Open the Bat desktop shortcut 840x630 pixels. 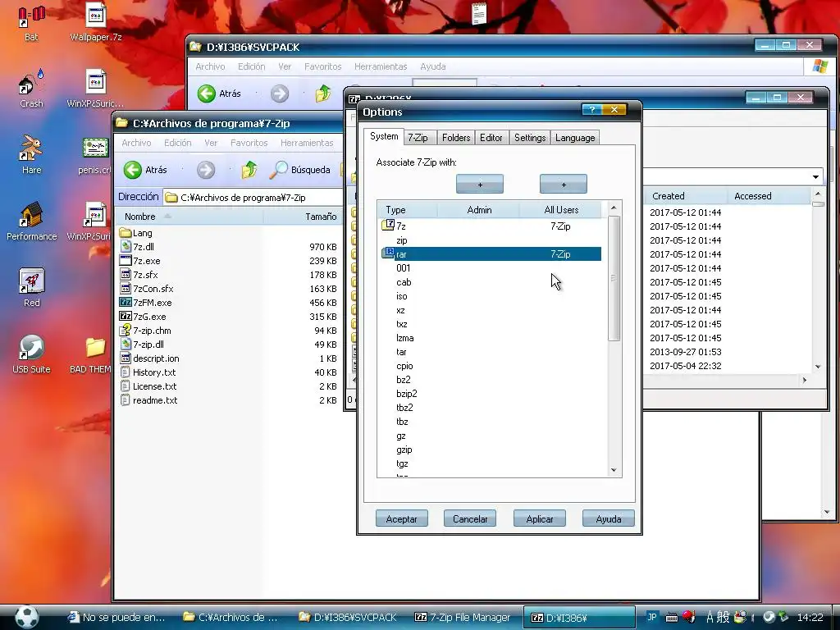click(x=31, y=21)
